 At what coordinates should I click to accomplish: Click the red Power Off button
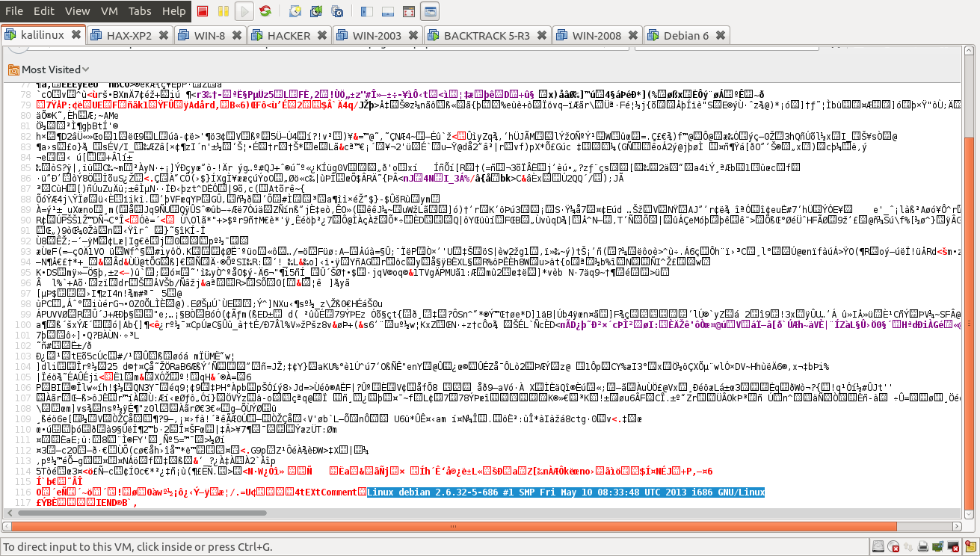pos(203,11)
